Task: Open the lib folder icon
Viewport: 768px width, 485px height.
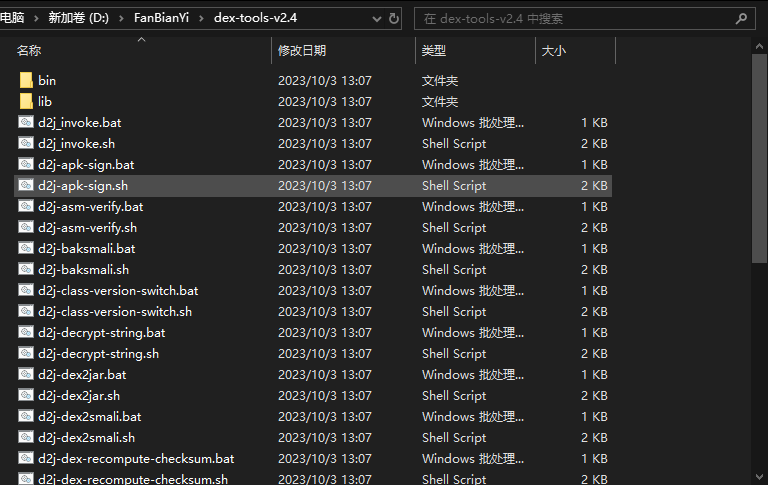Action: click(x=26, y=101)
